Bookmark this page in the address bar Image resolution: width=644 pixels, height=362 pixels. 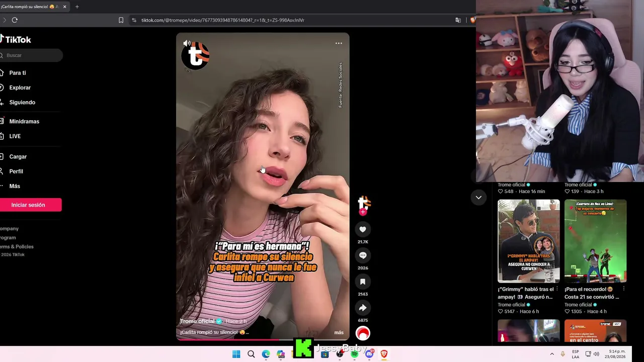point(121,20)
